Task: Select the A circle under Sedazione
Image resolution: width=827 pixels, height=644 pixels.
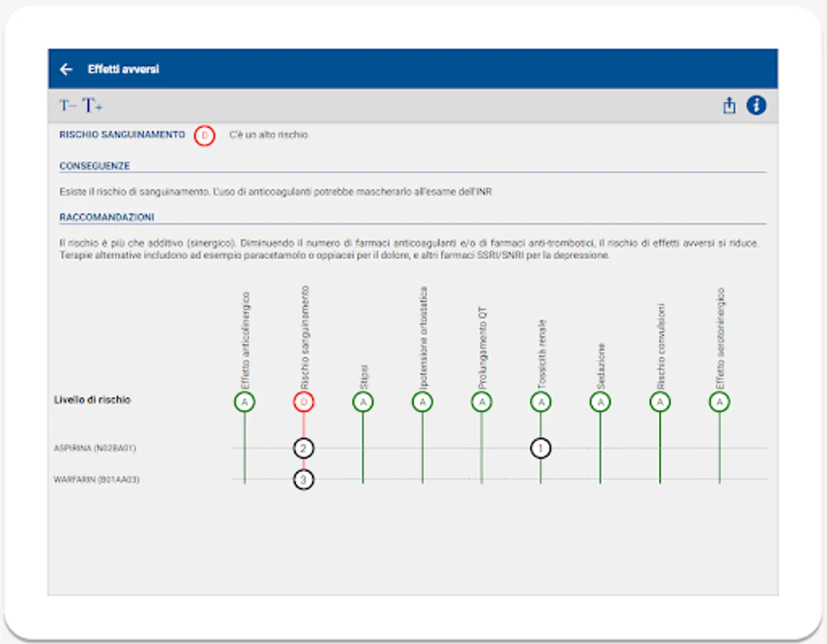Action: point(600,402)
